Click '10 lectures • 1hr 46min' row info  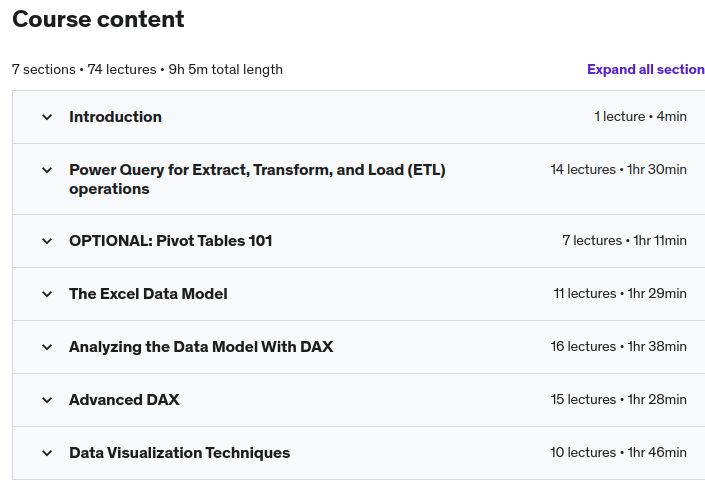(619, 453)
